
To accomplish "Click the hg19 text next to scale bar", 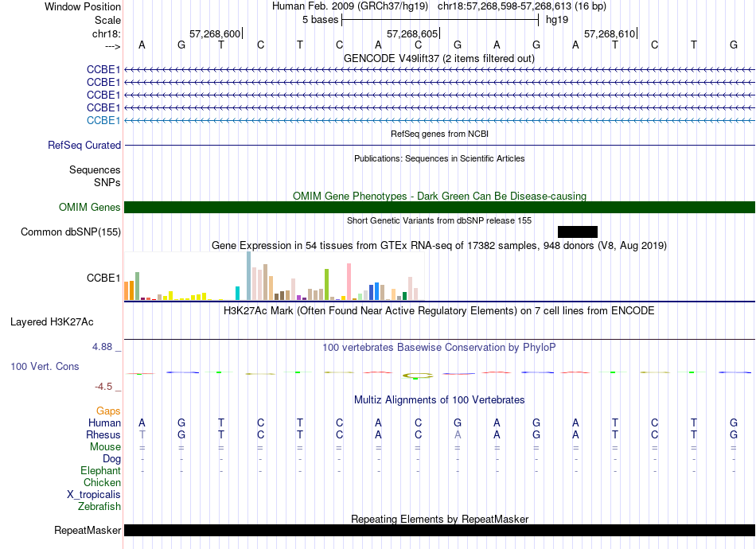I will (557, 20).
